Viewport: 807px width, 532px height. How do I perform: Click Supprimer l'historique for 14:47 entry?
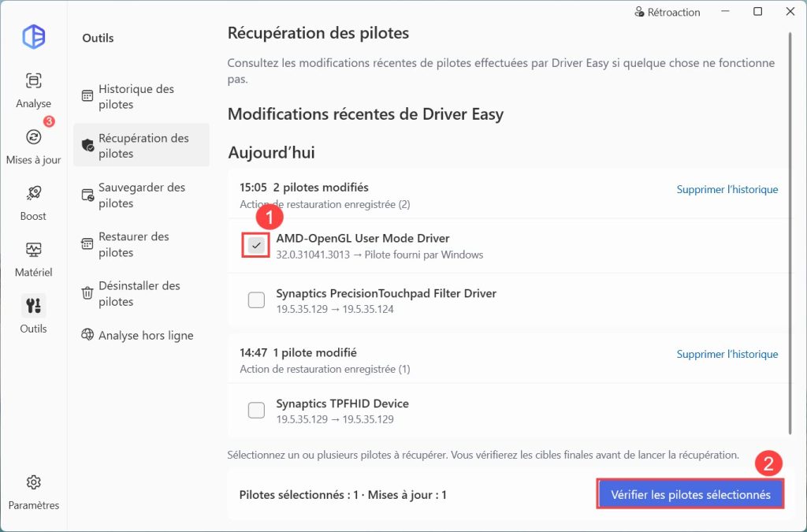pos(727,354)
